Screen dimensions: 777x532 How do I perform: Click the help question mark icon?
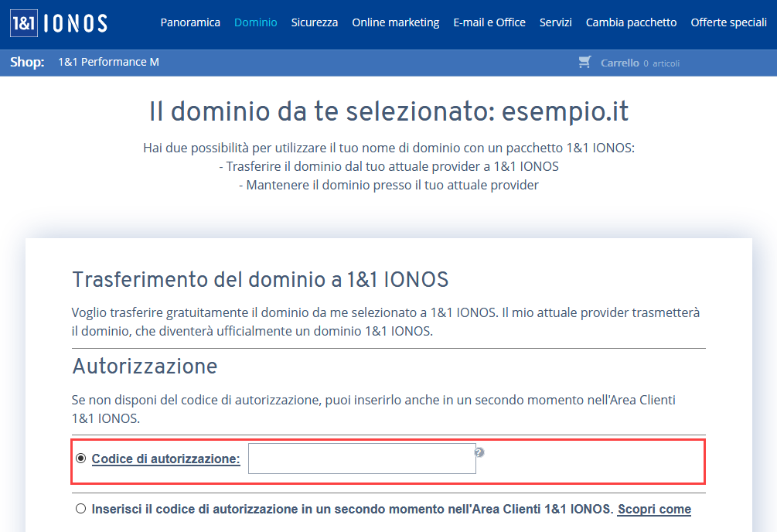pyautogui.click(x=479, y=452)
